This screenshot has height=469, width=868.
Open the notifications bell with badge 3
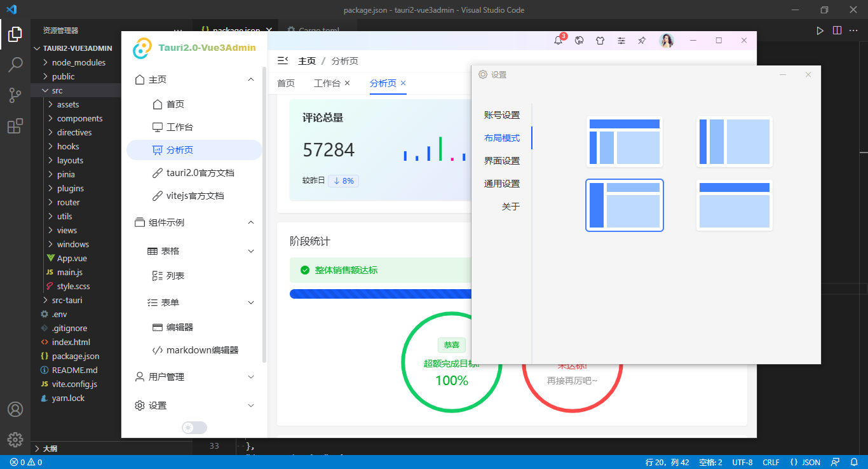pos(558,39)
